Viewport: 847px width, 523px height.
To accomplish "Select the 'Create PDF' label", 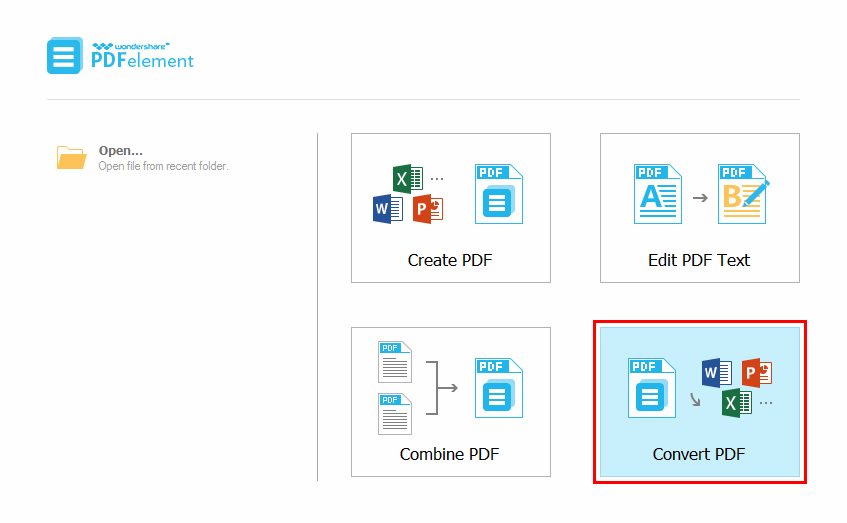I will click(x=450, y=260).
